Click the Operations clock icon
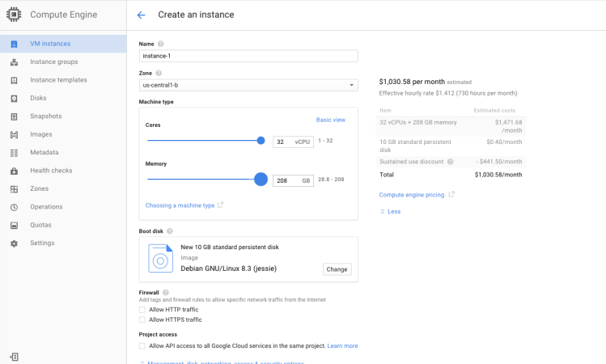 pyautogui.click(x=14, y=207)
